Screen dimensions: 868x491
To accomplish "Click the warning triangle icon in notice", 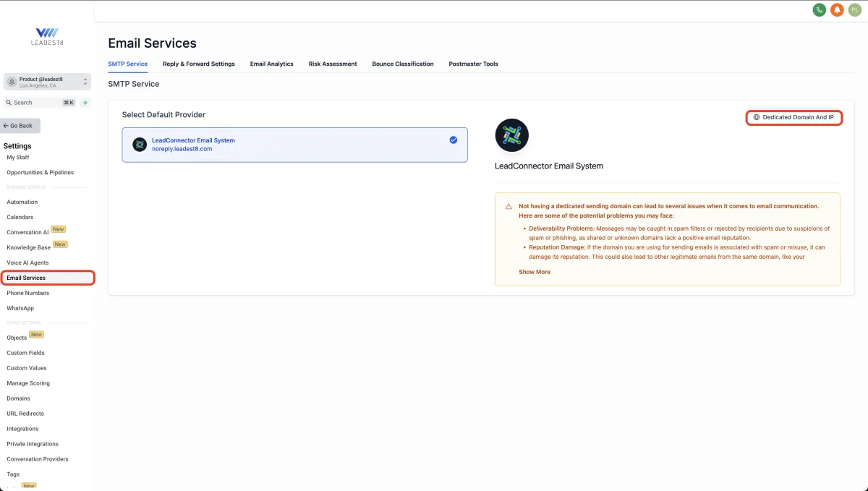I will click(509, 207).
